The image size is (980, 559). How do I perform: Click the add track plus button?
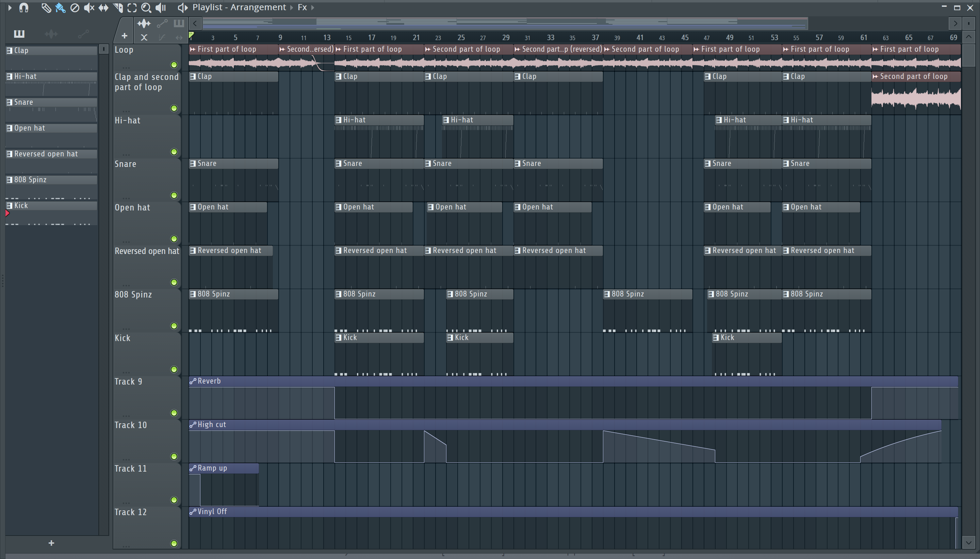pos(124,36)
